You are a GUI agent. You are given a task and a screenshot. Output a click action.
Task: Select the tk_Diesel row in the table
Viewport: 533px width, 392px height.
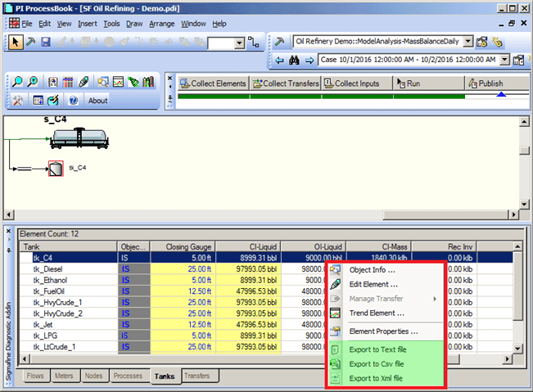click(266, 269)
